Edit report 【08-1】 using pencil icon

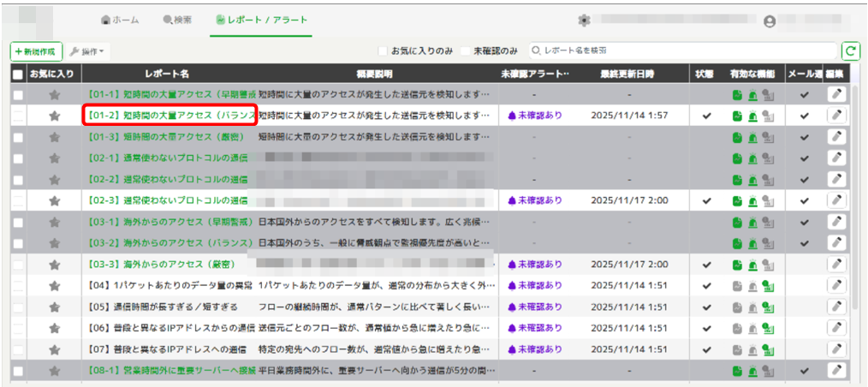click(836, 370)
